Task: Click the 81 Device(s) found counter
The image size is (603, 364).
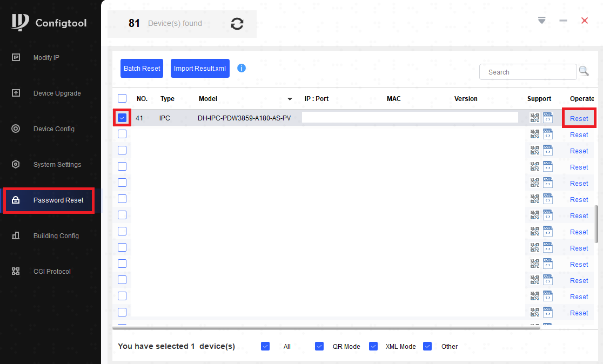Action: coord(165,23)
